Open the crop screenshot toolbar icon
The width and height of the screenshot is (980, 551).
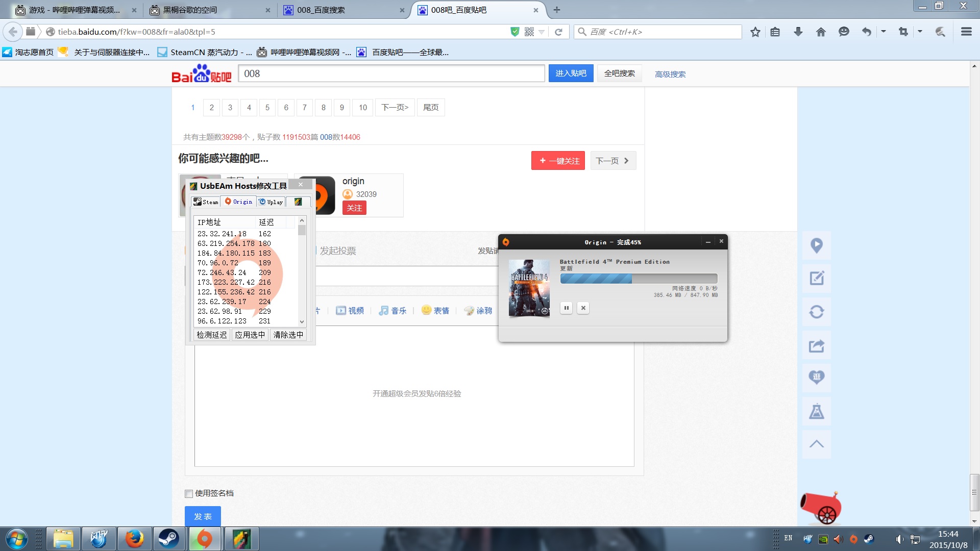pyautogui.click(x=903, y=32)
